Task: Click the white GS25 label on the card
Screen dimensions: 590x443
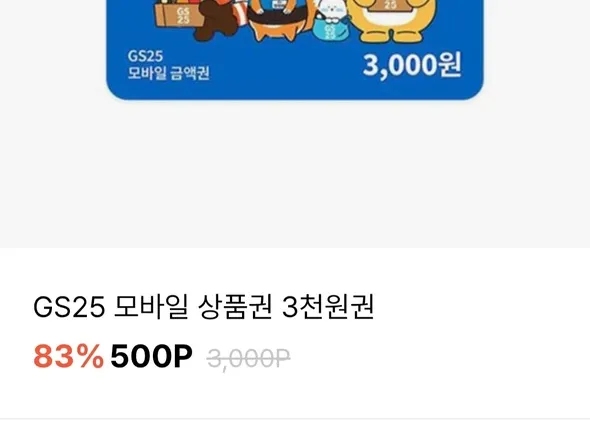Action: pos(145,56)
